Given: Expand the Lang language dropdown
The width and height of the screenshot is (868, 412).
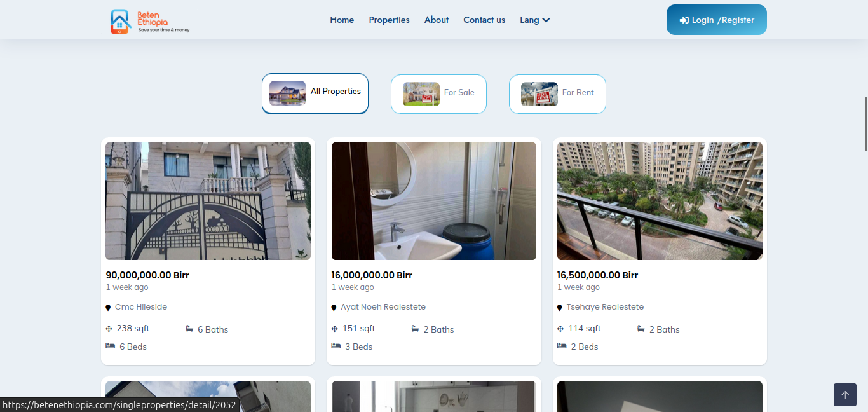Looking at the screenshot, I should (x=534, y=20).
